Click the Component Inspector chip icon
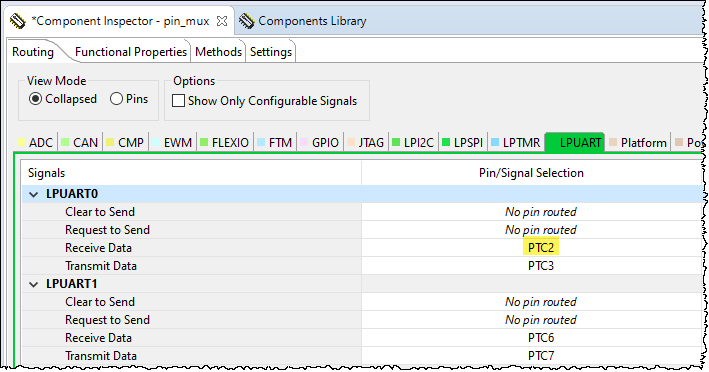The image size is (709, 372). 18,21
